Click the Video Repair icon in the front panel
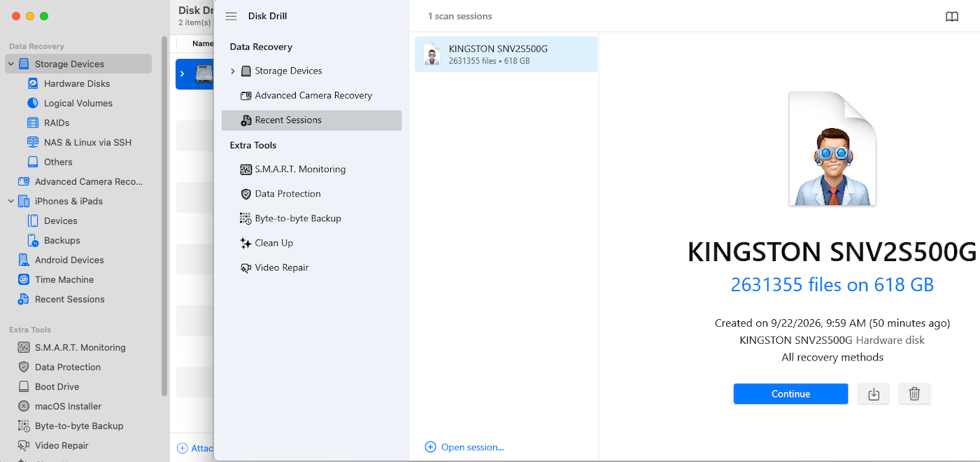980x462 pixels. (246, 267)
